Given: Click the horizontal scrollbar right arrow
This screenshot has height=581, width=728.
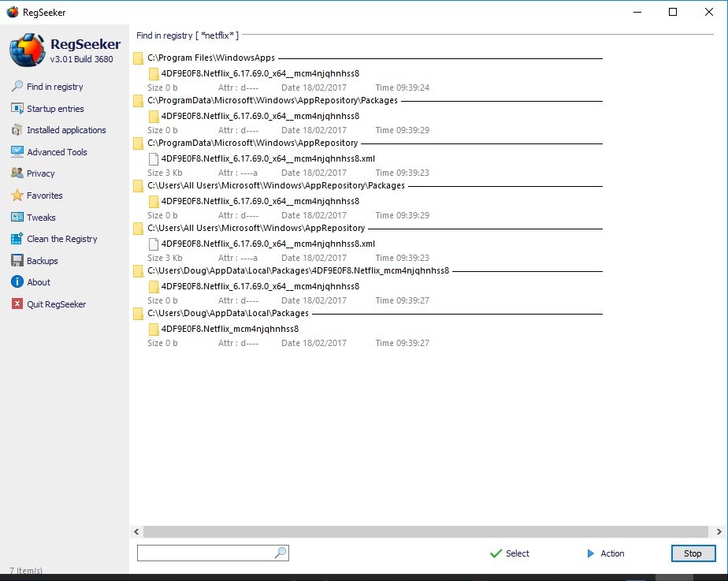Looking at the screenshot, I should tap(719, 531).
